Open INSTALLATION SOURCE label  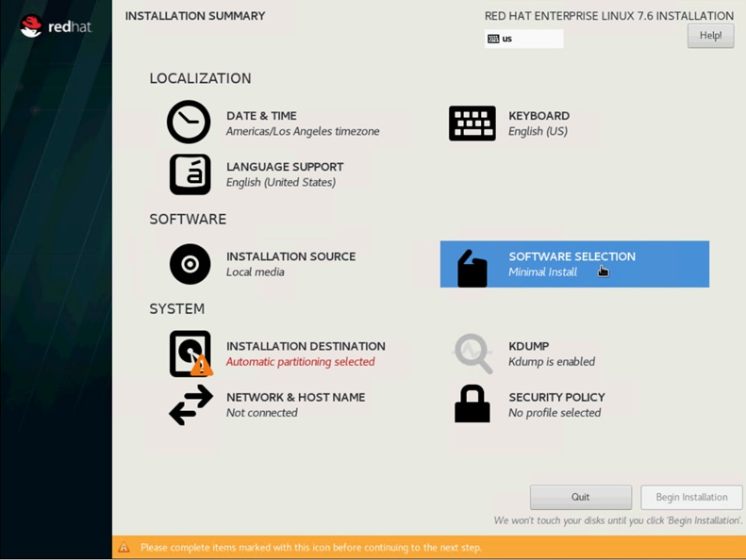tap(290, 256)
